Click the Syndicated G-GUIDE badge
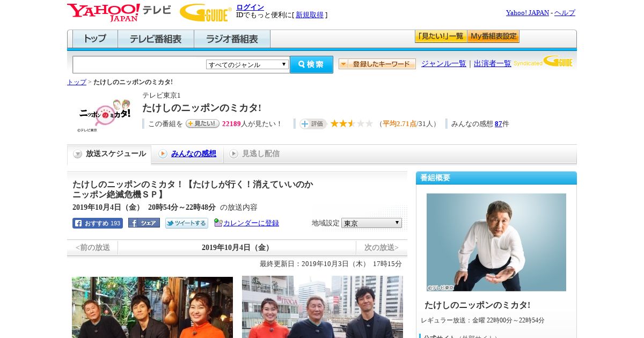This screenshot has height=338, width=644. [x=543, y=62]
